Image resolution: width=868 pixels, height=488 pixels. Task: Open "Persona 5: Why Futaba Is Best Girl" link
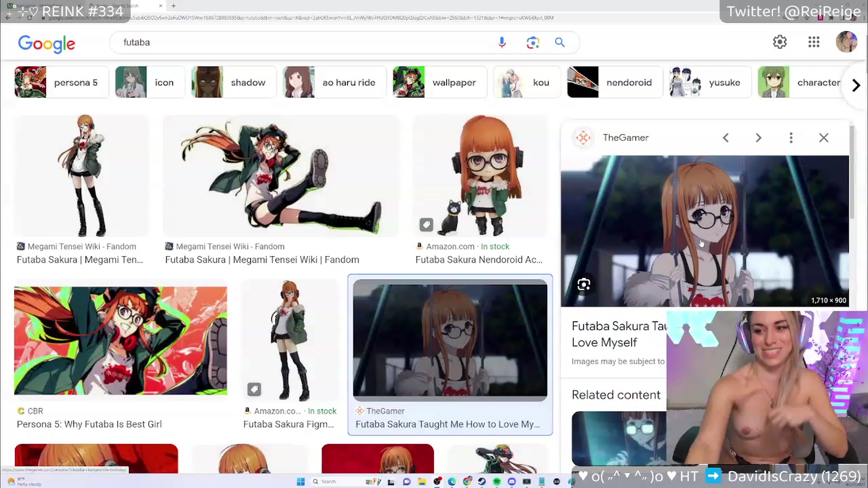(89, 424)
